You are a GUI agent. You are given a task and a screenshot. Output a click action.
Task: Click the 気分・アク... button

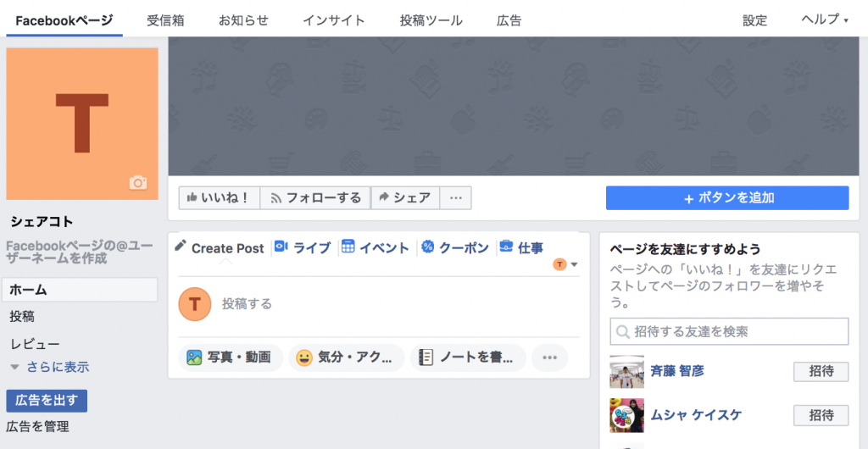[x=347, y=358]
